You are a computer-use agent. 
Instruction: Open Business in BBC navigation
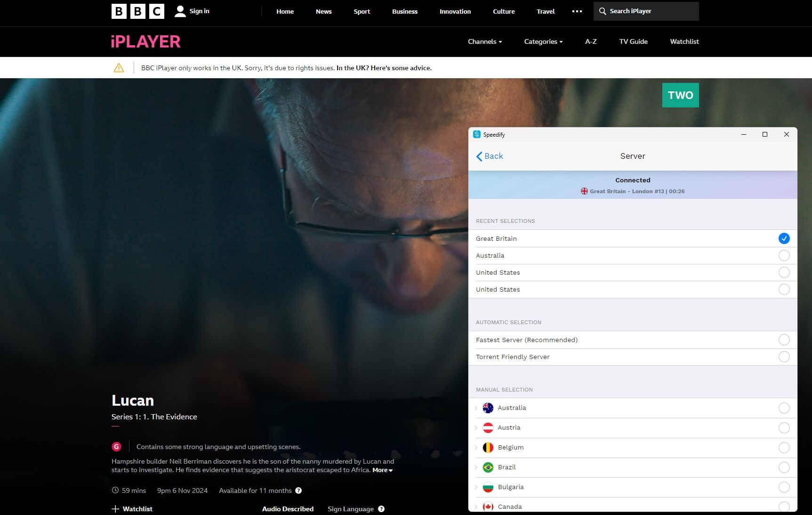(405, 11)
